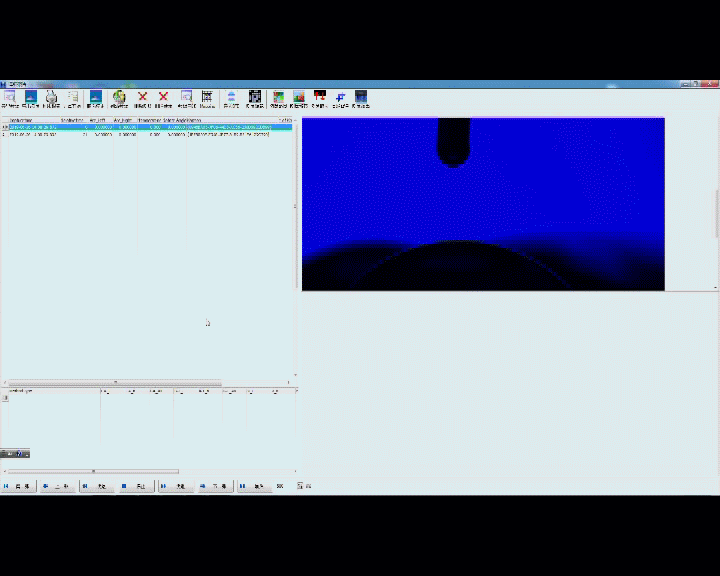The image size is (720, 576).
Task: Click the rewind playback button
Action: [x=97, y=486]
